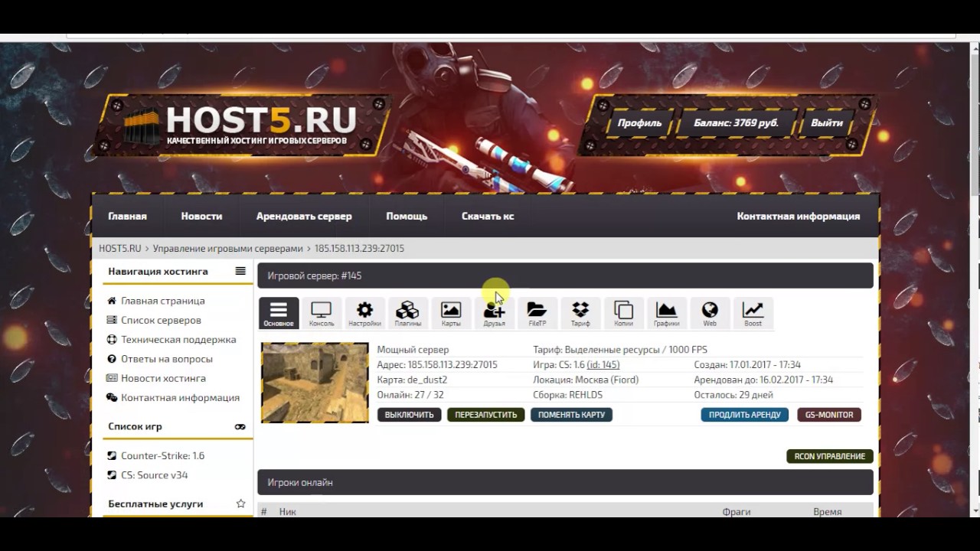980x551 pixels.
Task: Click the ВЫКЛЮЧИТЬ server button
Action: [409, 415]
